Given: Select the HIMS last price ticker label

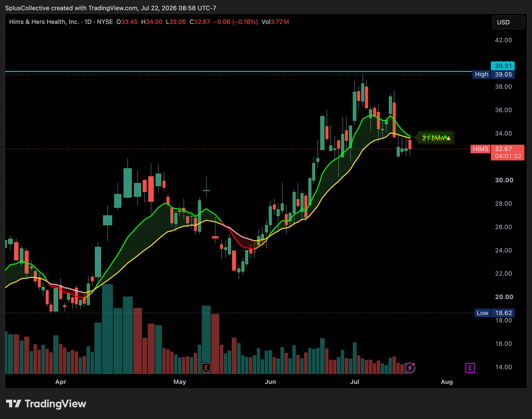Looking at the screenshot, I should tap(481, 149).
